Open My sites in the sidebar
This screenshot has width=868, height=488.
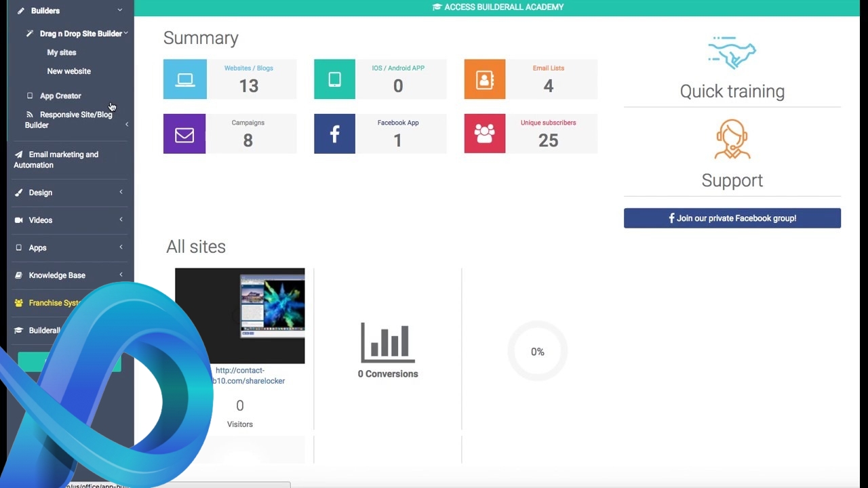[x=62, y=52]
